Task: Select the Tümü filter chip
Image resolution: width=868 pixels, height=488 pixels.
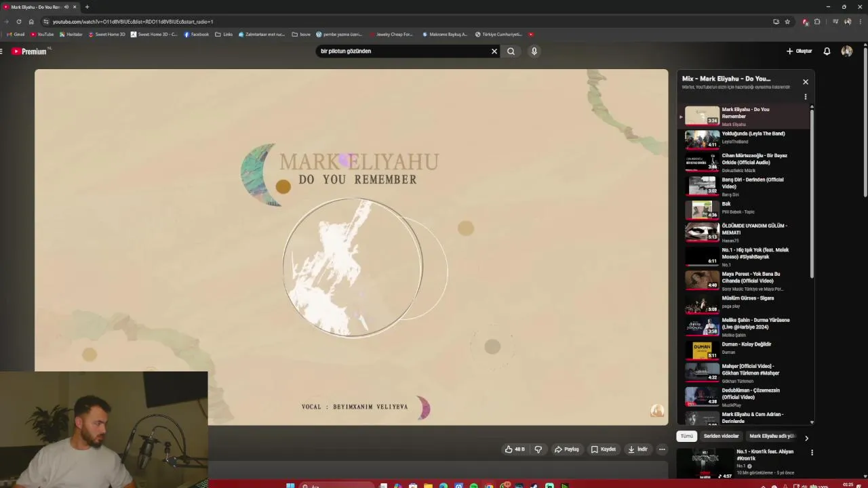Action: click(687, 436)
